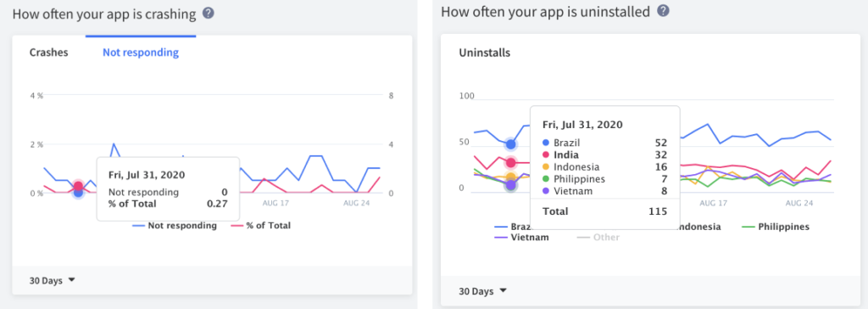This screenshot has width=868, height=309.
Task: Click help icon beside app crashing heading
Action: click(209, 13)
